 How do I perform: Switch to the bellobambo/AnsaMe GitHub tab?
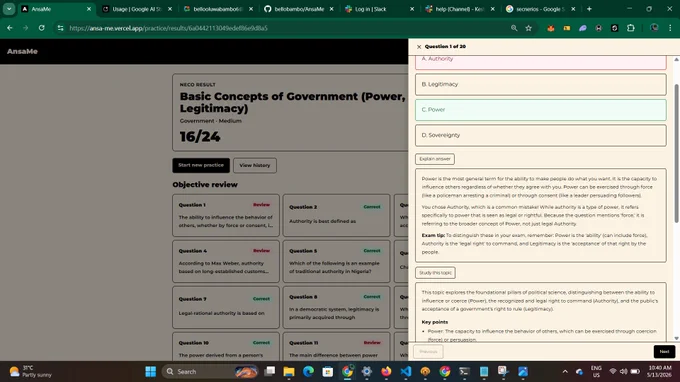click(x=299, y=9)
